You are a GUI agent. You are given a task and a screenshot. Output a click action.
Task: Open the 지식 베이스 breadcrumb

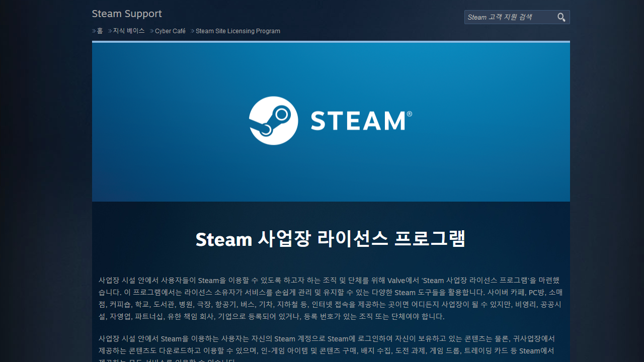point(129,31)
